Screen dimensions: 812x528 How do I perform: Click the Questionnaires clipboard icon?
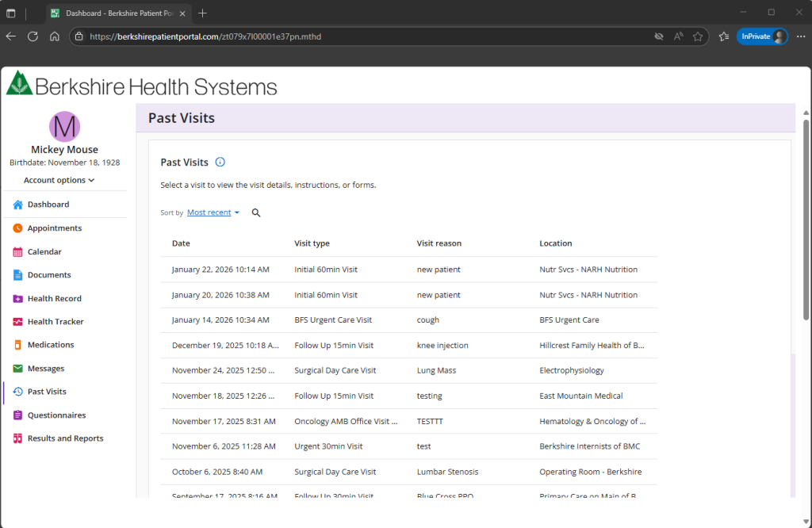17,415
